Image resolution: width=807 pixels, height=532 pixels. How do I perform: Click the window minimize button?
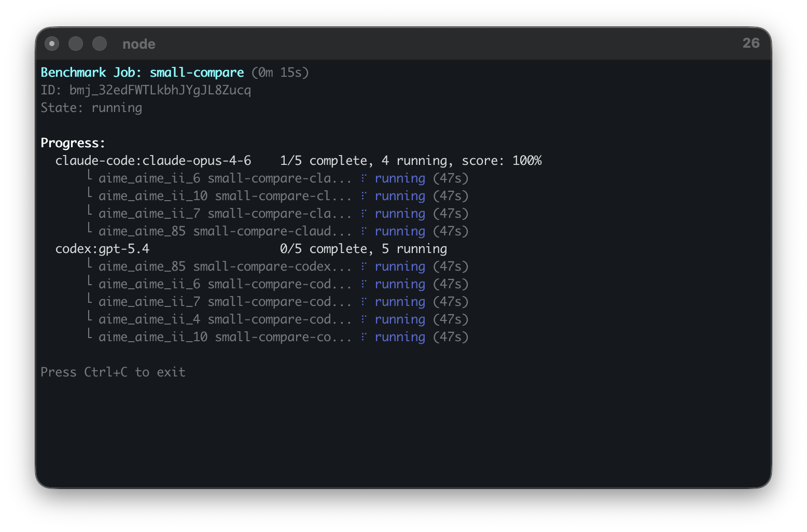76,44
